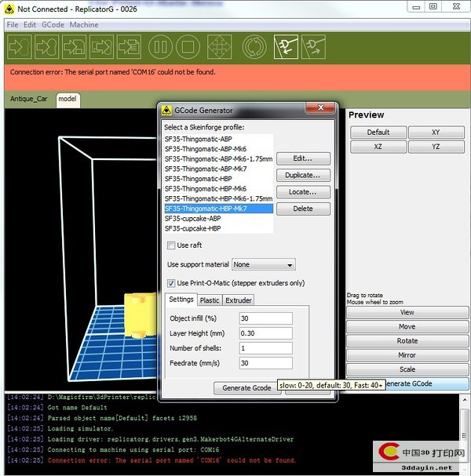471x476 pixels.
Task: Switch to the model tab
Action: click(x=68, y=100)
